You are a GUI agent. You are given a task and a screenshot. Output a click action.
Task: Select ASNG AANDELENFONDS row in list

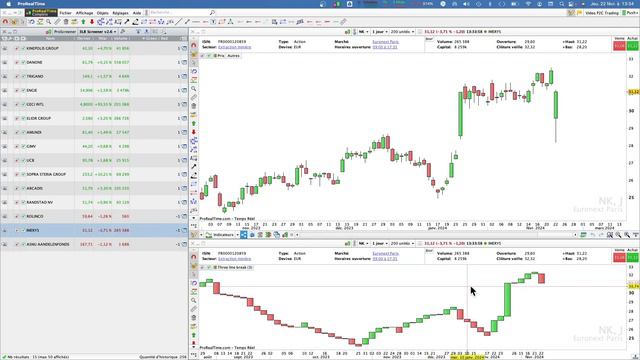pos(94,244)
